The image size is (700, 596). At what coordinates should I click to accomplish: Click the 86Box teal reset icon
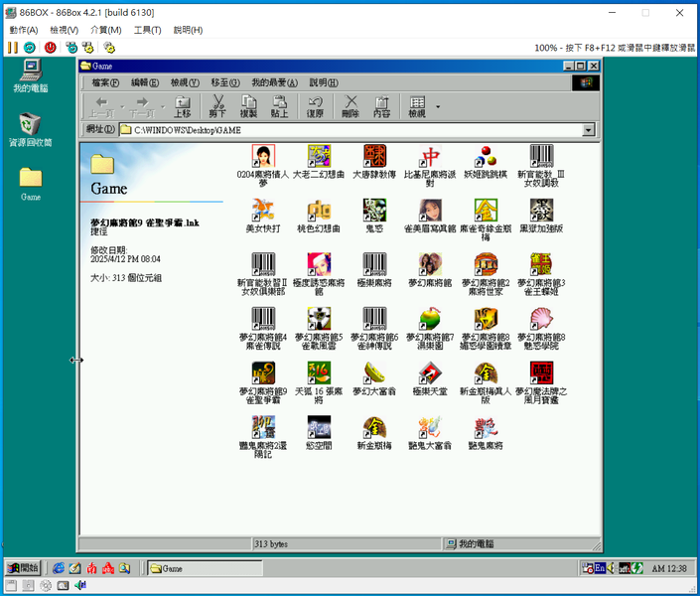click(30, 48)
